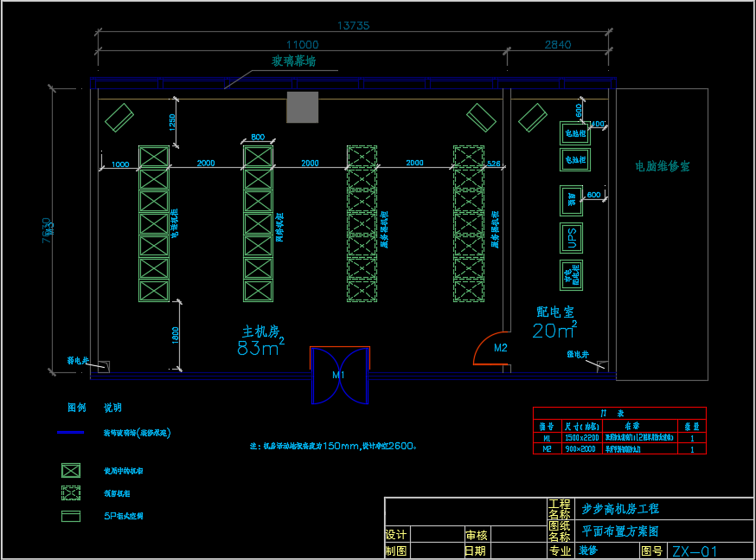Select the 预留 cabinet above the UPS
Screen dimensions: 756x560
point(572,201)
